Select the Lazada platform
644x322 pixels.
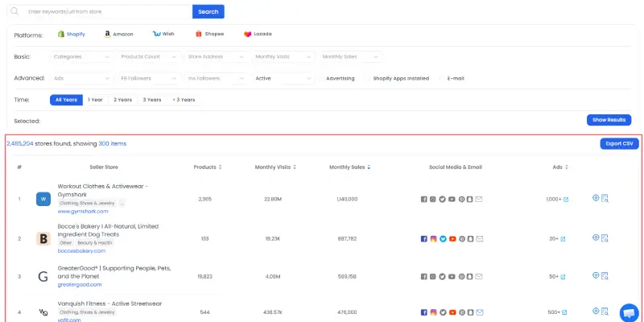(x=258, y=34)
